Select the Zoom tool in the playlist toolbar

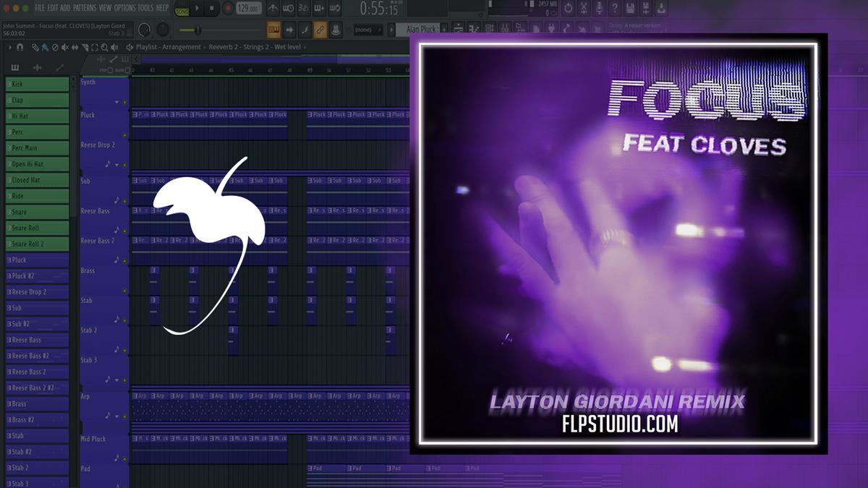(x=104, y=47)
